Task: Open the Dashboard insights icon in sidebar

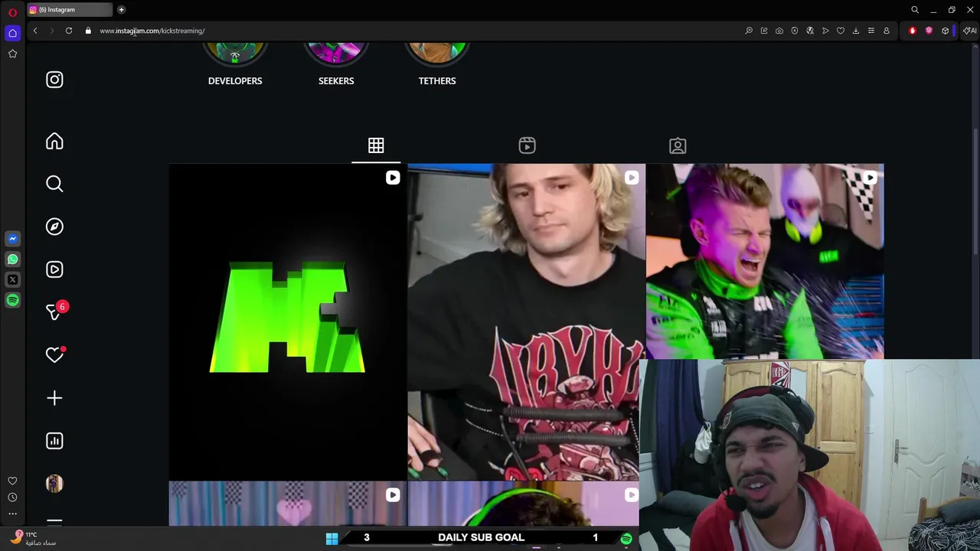Action: tap(54, 441)
